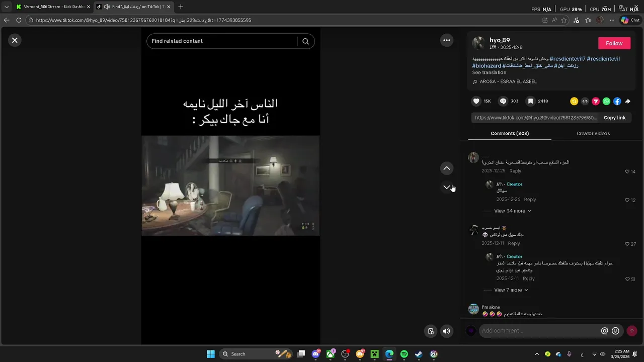Insert a mention with the @ icon
This screenshot has height=362, width=644.
pyautogui.click(x=605, y=331)
